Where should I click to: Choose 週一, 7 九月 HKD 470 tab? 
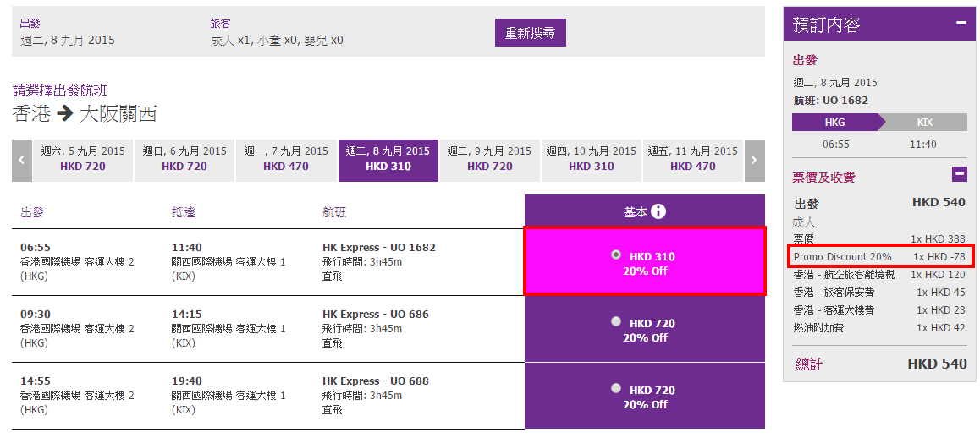point(286,159)
